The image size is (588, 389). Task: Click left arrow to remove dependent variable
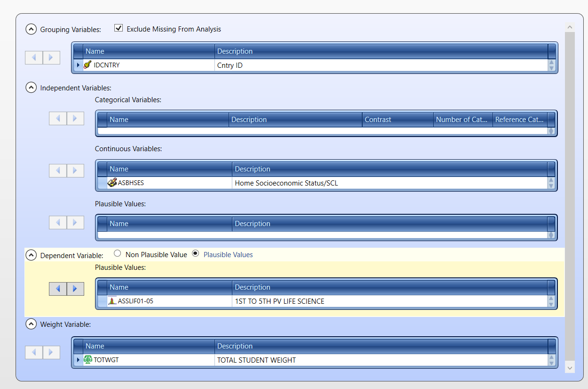pyautogui.click(x=58, y=289)
